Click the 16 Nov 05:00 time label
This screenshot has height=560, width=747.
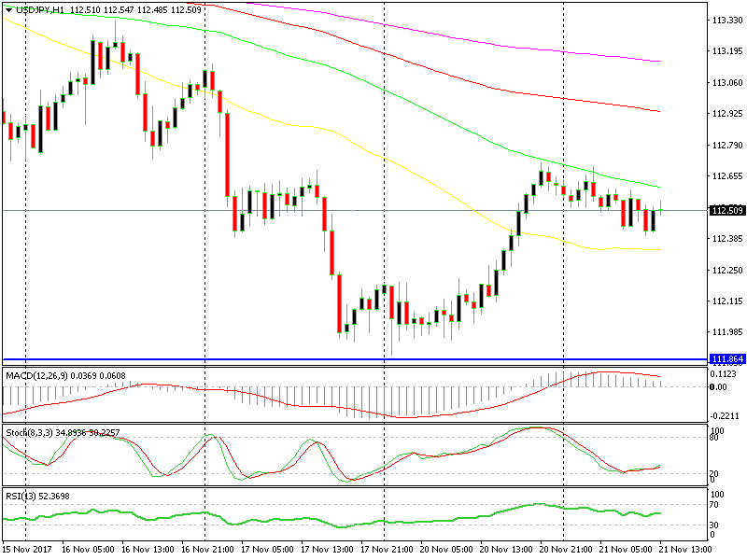click(88, 549)
